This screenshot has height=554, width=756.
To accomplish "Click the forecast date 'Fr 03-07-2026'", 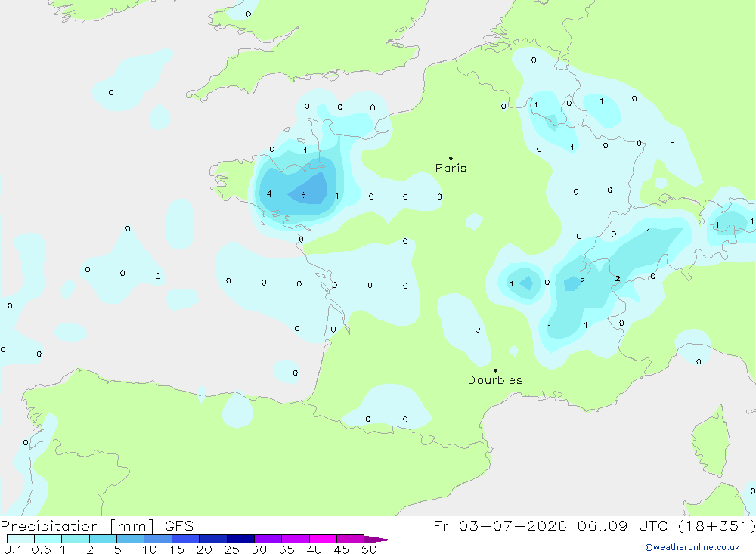I will coord(500,526).
